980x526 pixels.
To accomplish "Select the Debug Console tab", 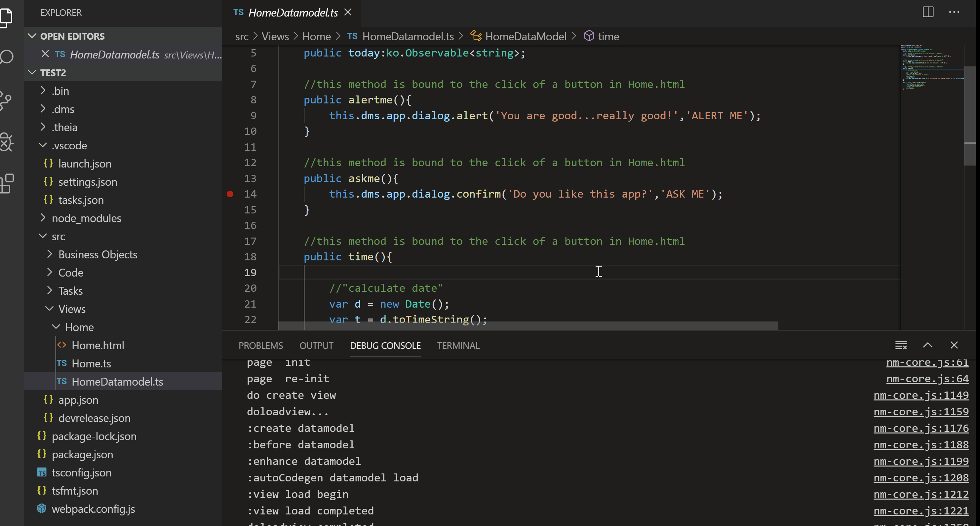I will pos(385,345).
